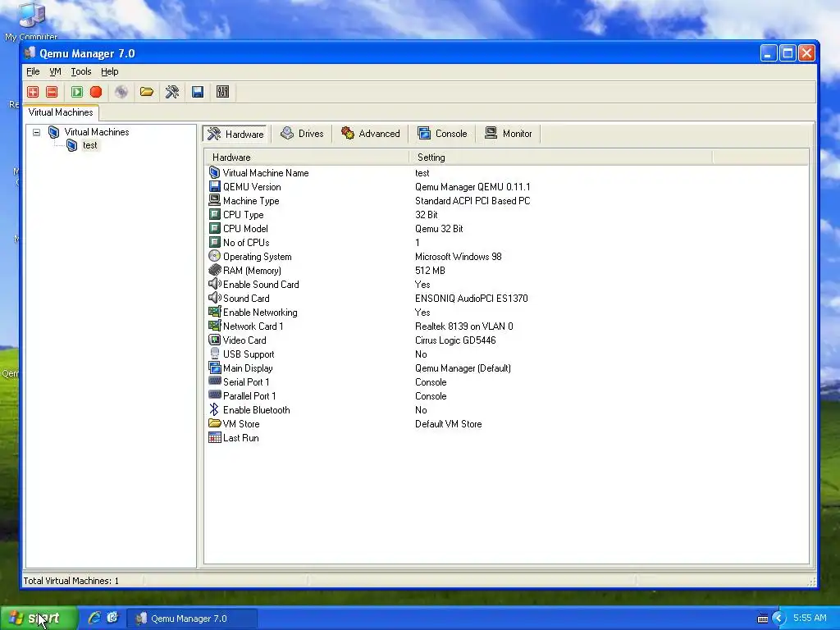
Task: Open the VM menu
Action: (x=55, y=71)
